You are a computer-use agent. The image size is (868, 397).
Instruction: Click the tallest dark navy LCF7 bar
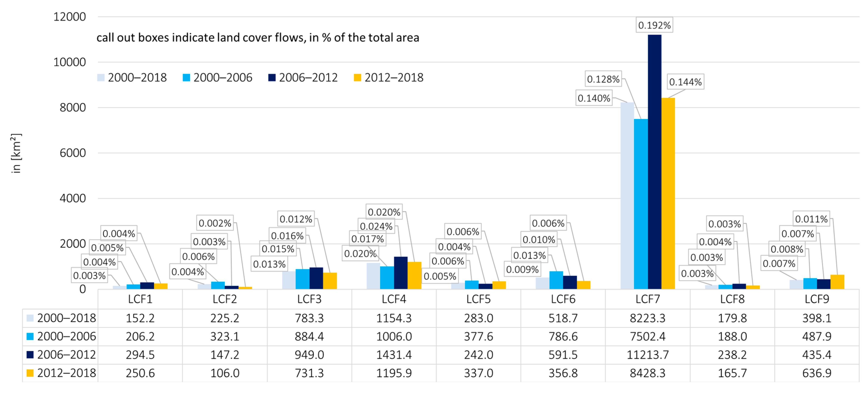tap(654, 162)
